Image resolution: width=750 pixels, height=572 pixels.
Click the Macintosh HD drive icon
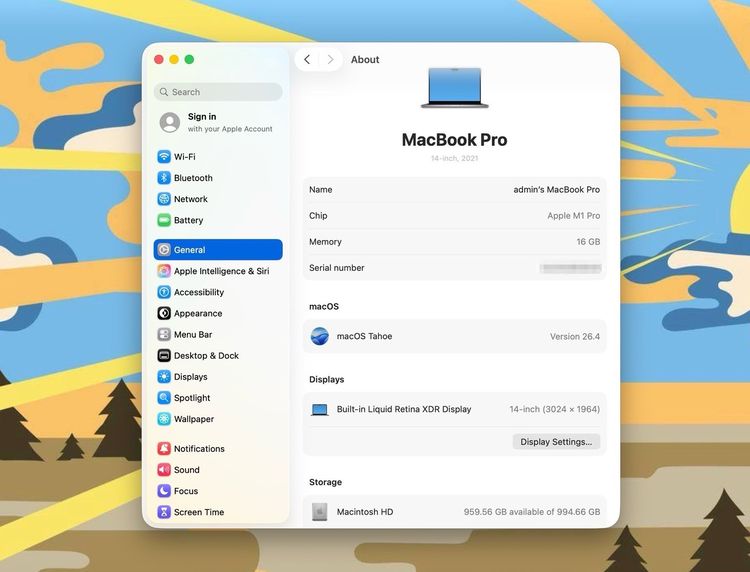tap(320, 512)
